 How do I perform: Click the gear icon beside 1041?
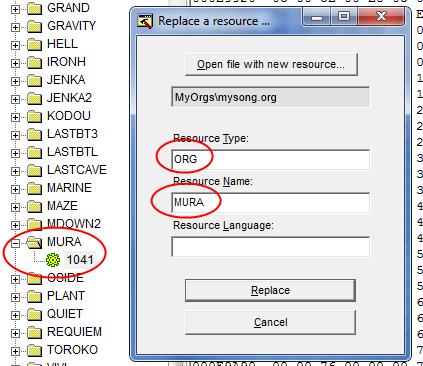pos(53,260)
